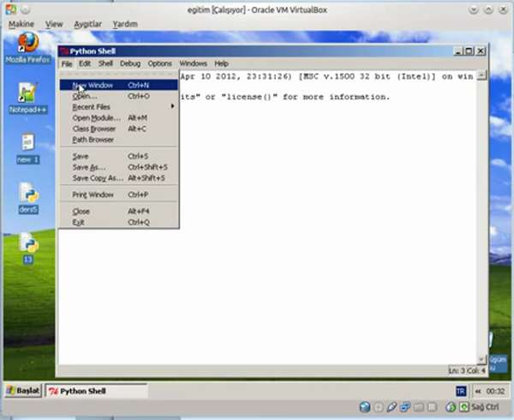Expand the Recent Files submenu

[119, 107]
